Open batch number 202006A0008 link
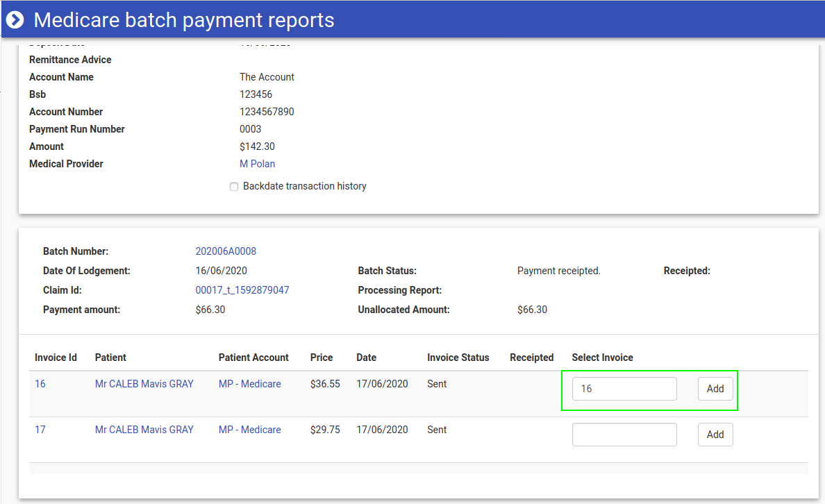Viewport: 825px width, 504px height. pos(226,251)
